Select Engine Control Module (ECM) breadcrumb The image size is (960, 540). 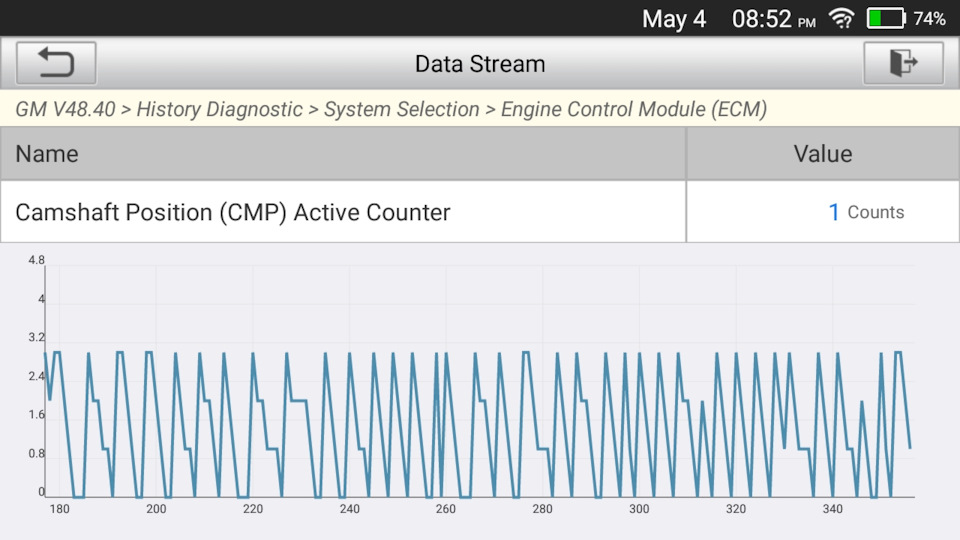point(634,110)
